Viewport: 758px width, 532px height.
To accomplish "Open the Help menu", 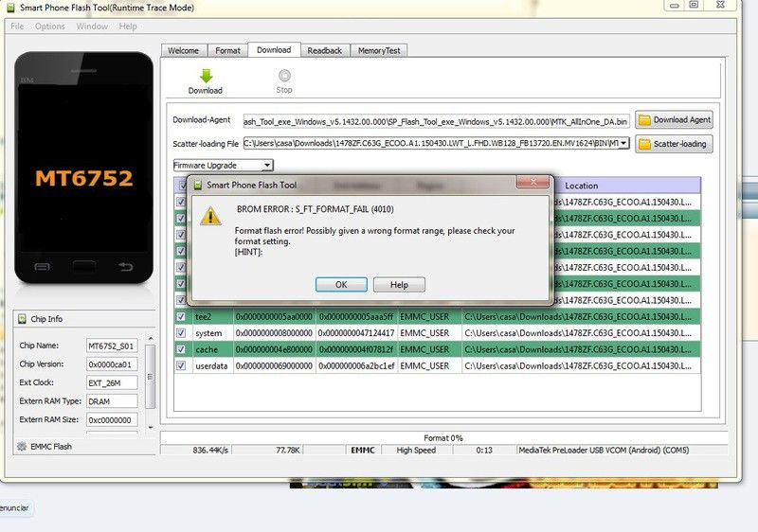I will (128, 27).
